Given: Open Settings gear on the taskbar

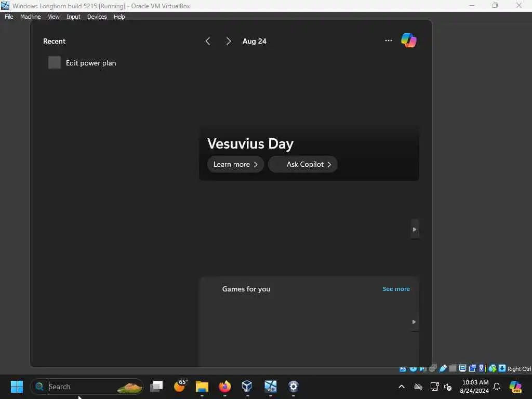Looking at the screenshot, I should [293, 386].
